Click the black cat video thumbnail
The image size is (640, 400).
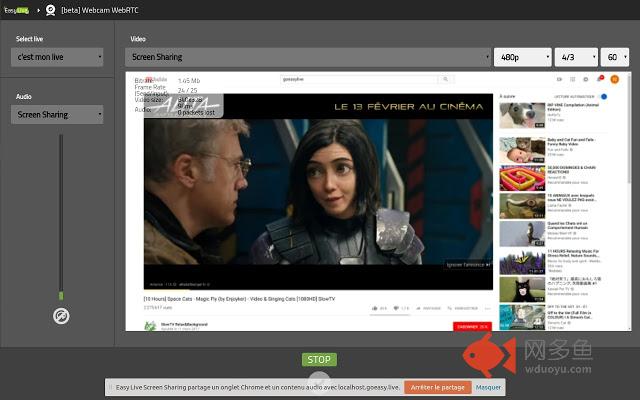click(522, 289)
